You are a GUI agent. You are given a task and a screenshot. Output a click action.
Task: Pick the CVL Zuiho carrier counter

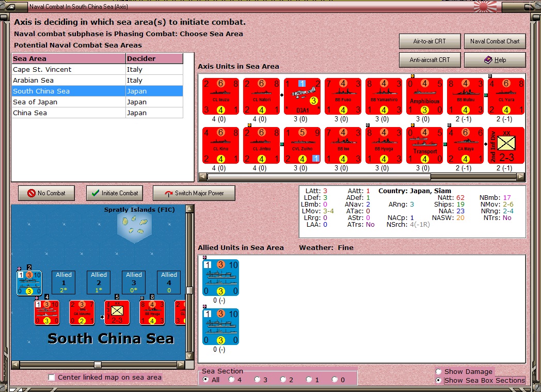pyautogui.click(x=302, y=145)
